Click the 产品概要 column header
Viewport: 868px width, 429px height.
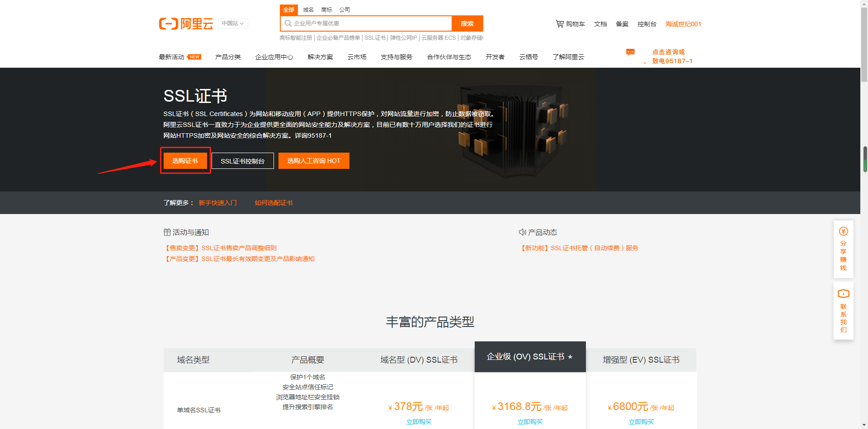click(x=308, y=360)
